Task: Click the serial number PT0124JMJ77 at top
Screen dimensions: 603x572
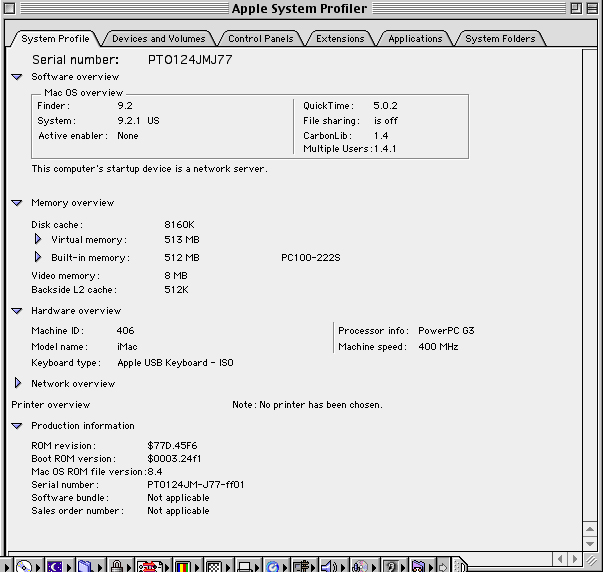Action: point(190,60)
